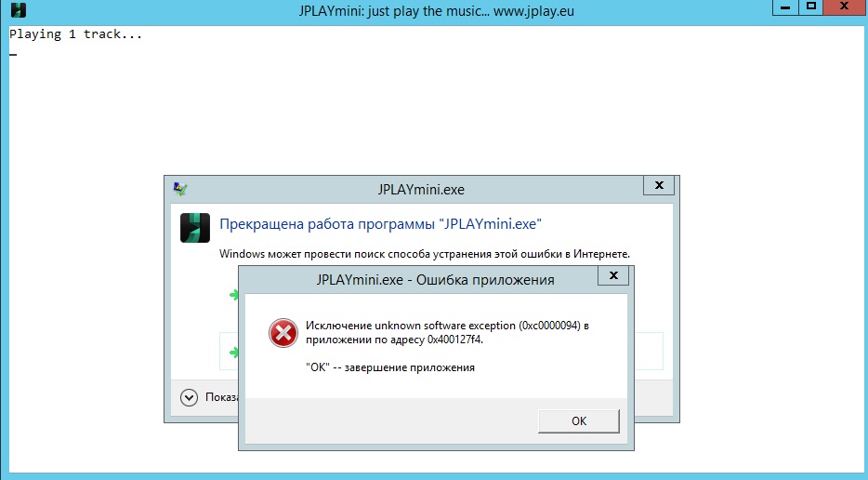The height and width of the screenshot is (480, 868).
Task: Click the Ошибка приложения dialog title bar
Action: tap(435, 280)
